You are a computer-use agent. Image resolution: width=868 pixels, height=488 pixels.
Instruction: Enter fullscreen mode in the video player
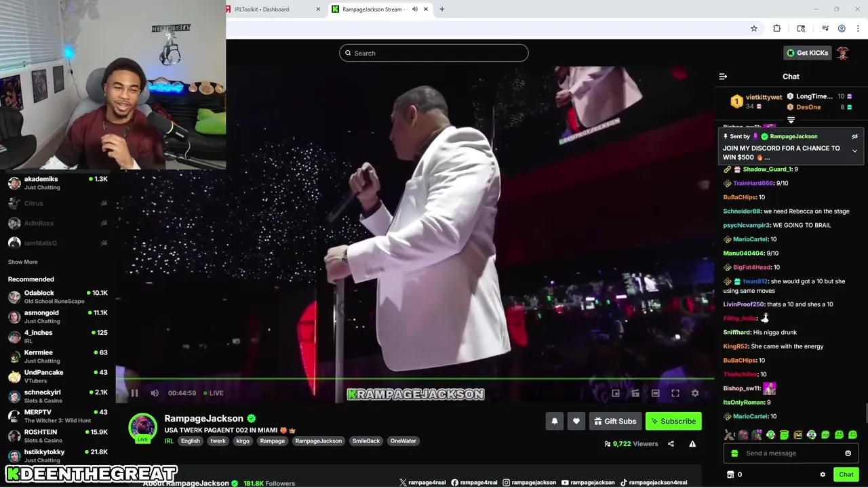675,393
